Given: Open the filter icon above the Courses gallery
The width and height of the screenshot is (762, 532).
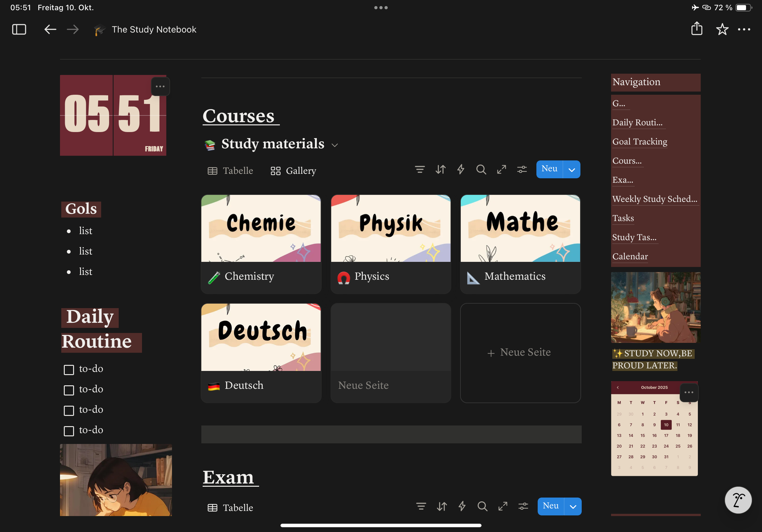Looking at the screenshot, I should 420,169.
